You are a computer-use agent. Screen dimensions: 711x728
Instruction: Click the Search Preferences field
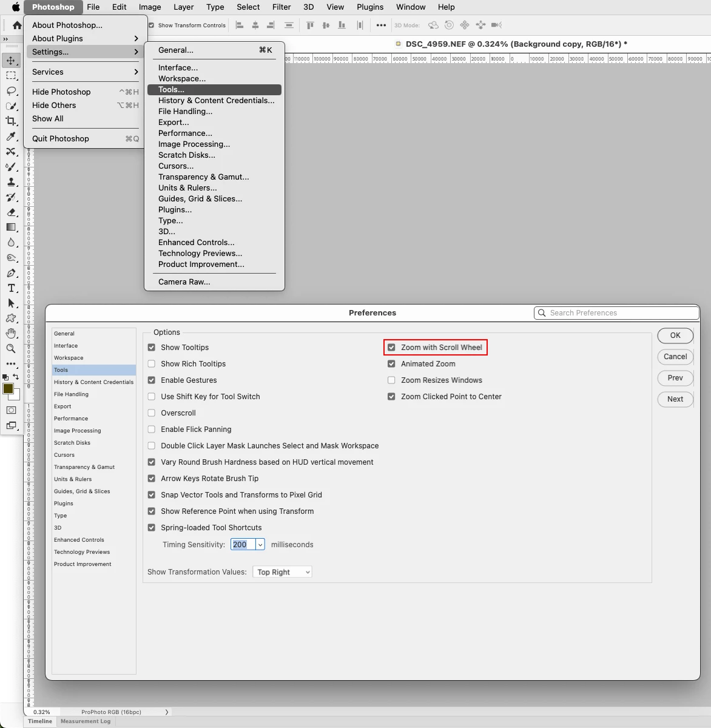(616, 313)
